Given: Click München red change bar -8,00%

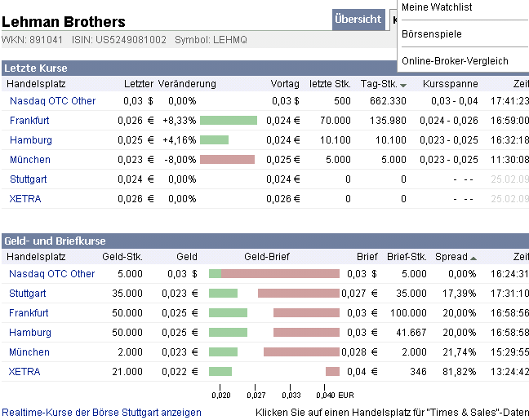Looking at the screenshot, I should pyautogui.click(x=227, y=160).
